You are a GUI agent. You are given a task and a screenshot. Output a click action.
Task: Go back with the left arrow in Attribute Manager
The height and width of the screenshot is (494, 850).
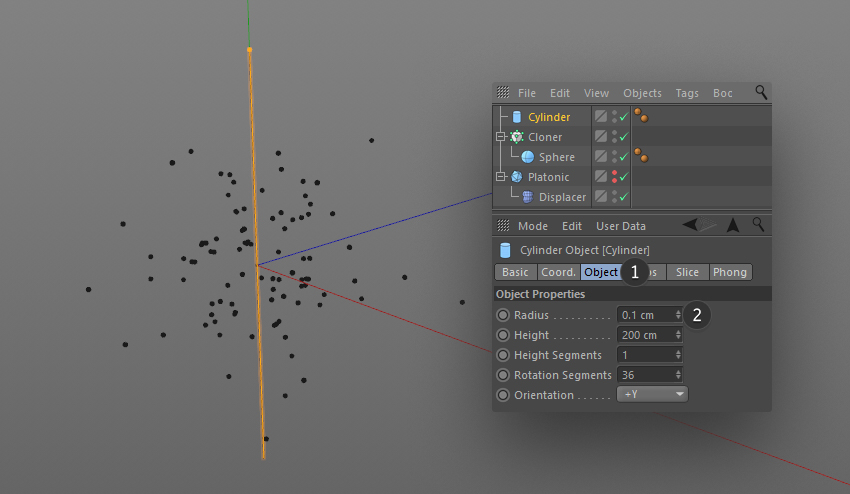(690, 224)
